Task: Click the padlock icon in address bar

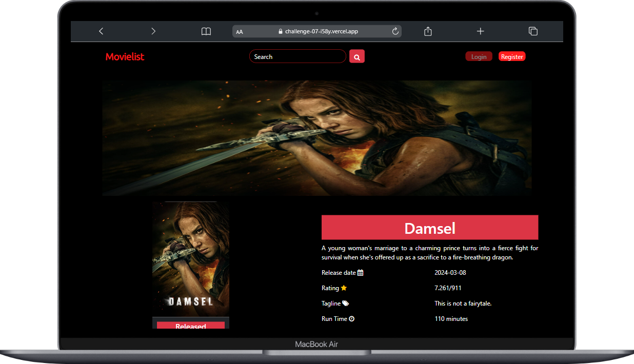Action: pyautogui.click(x=281, y=31)
